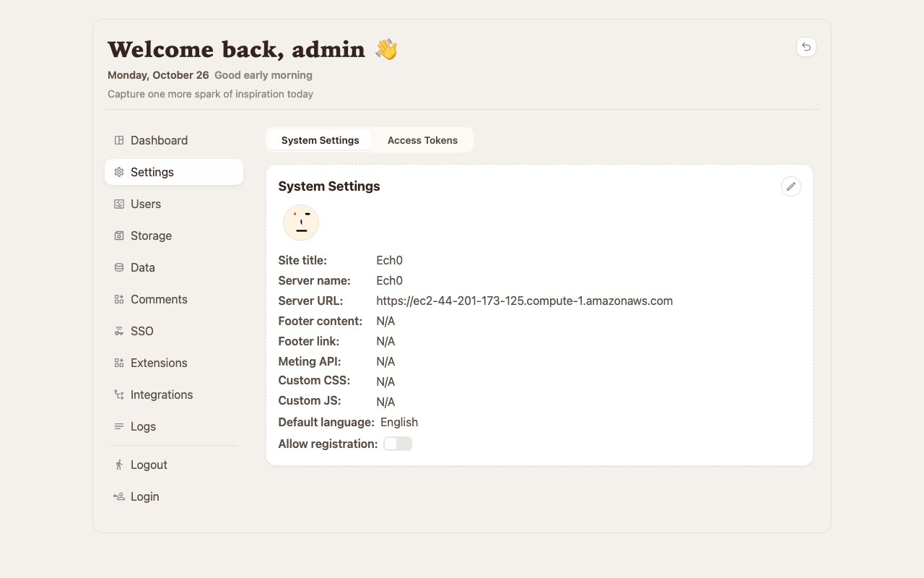Click the Comments sidebar icon
The height and width of the screenshot is (578, 924).
click(x=119, y=299)
